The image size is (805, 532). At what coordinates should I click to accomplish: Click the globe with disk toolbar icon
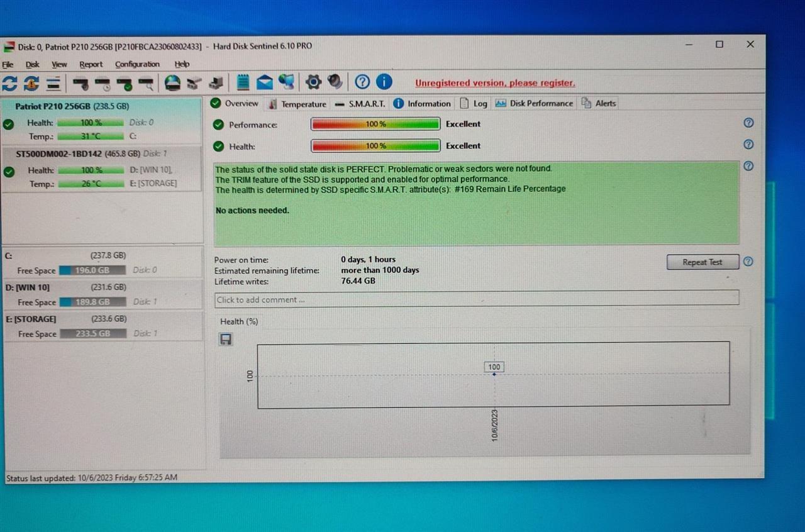click(x=172, y=82)
